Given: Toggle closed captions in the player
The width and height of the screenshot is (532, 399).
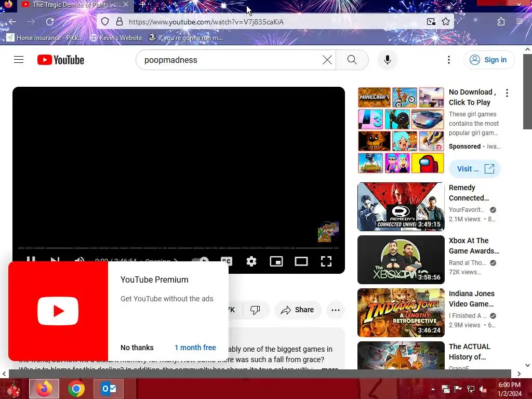Looking at the screenshot, I should [227, 261].
